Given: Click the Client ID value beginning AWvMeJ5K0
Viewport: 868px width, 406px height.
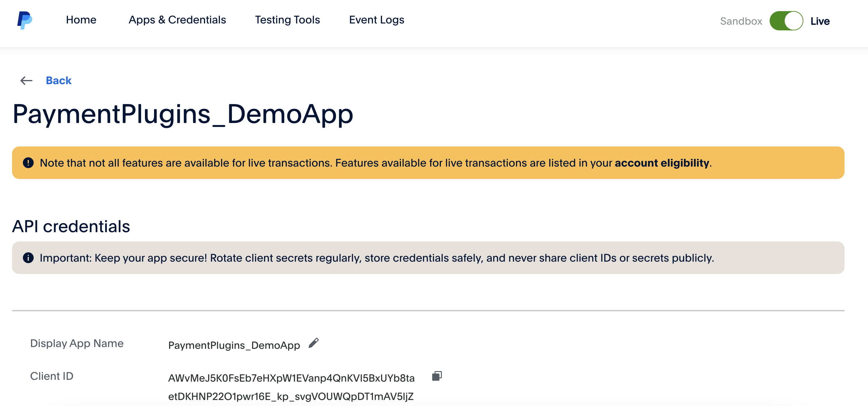Looking at the screenshot, I should 291,387.
